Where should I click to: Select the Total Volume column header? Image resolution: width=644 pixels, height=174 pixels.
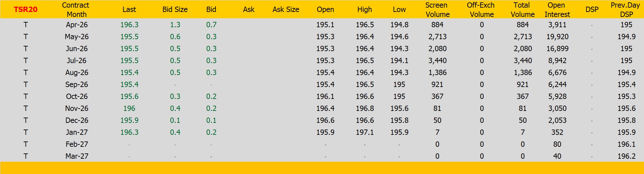[x=522, y=10]
